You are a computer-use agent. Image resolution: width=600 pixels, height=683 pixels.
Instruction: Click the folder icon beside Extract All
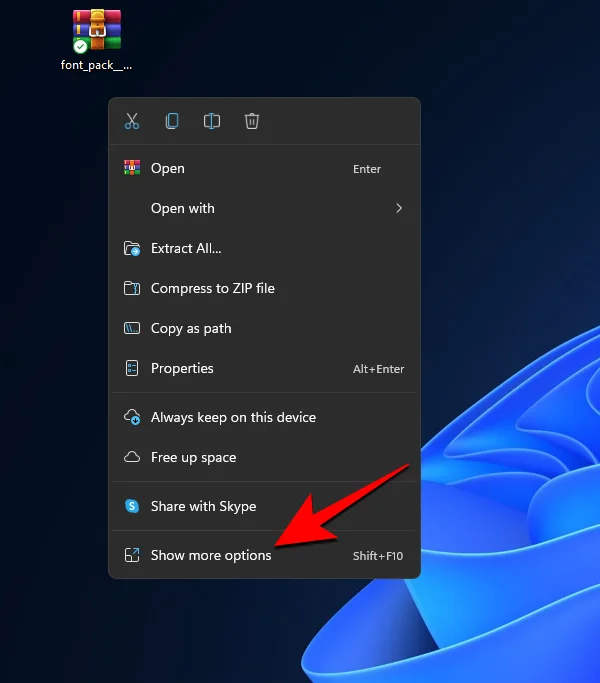132,248
